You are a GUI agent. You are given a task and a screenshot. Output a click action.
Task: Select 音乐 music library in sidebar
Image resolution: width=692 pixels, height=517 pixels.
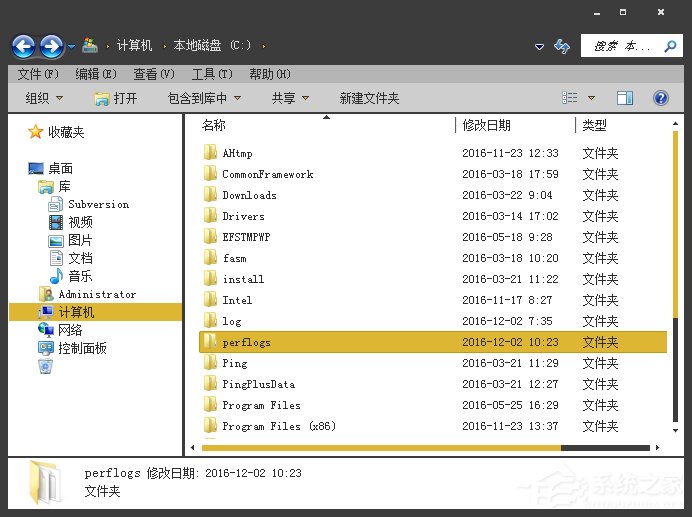(x=80, y=276)
